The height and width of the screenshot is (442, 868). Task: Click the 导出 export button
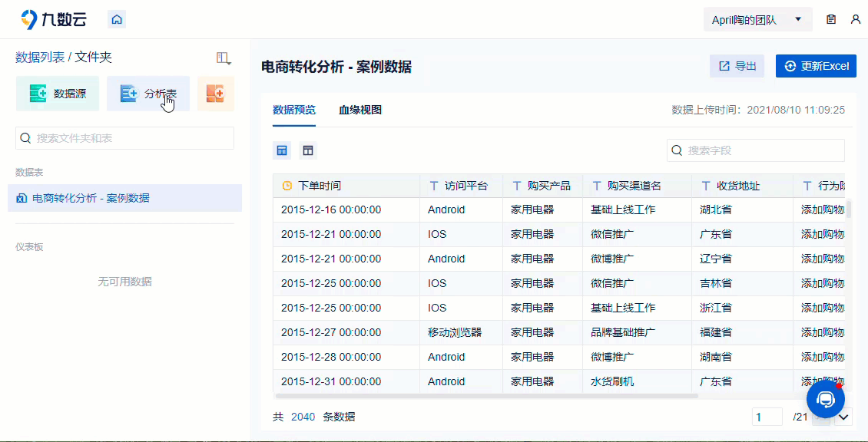point(737,66)
